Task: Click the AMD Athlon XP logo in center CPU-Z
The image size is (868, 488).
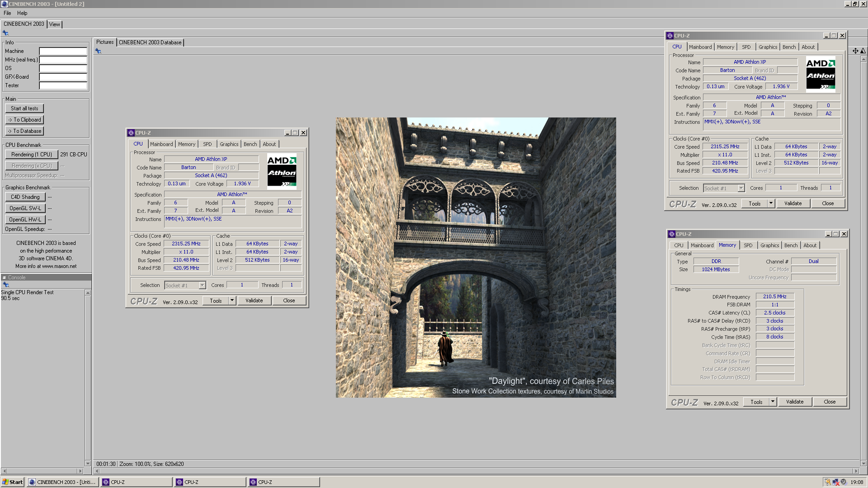Action: (282, 171)
